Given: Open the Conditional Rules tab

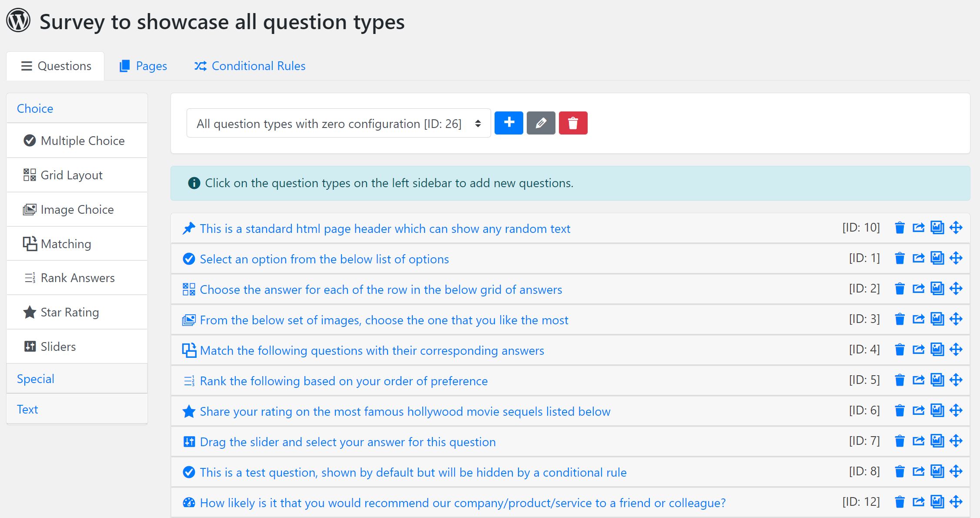Looking at the screenshot, I should (250, 66).
